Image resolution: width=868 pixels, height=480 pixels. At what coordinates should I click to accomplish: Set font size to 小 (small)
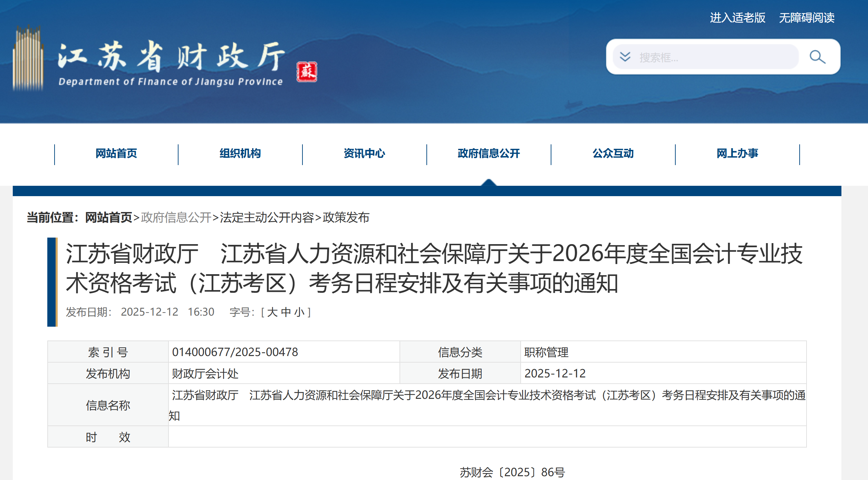tap(299, 312)
